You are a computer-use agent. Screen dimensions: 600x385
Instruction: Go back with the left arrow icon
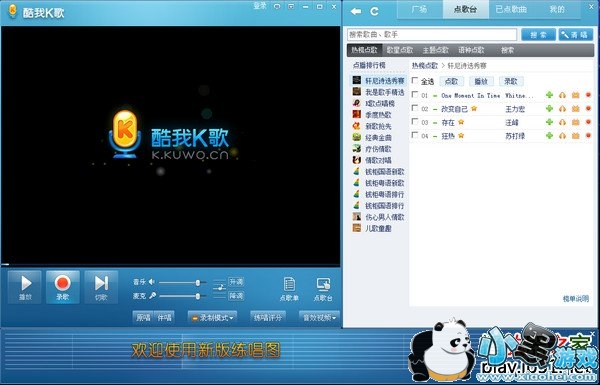(356, 11)
